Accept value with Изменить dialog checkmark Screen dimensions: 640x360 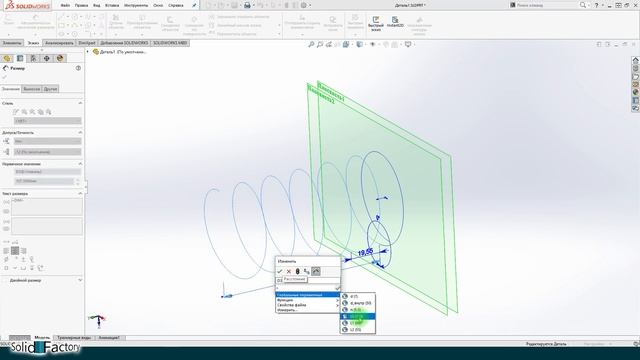click(280, 271)
